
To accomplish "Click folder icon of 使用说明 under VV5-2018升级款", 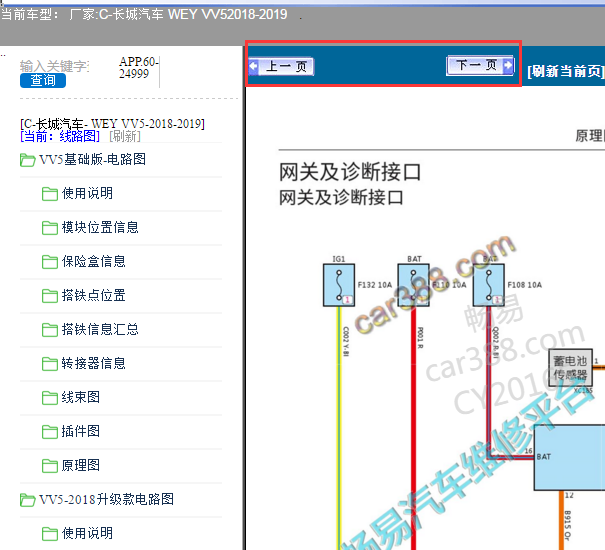I will (50, 534).
